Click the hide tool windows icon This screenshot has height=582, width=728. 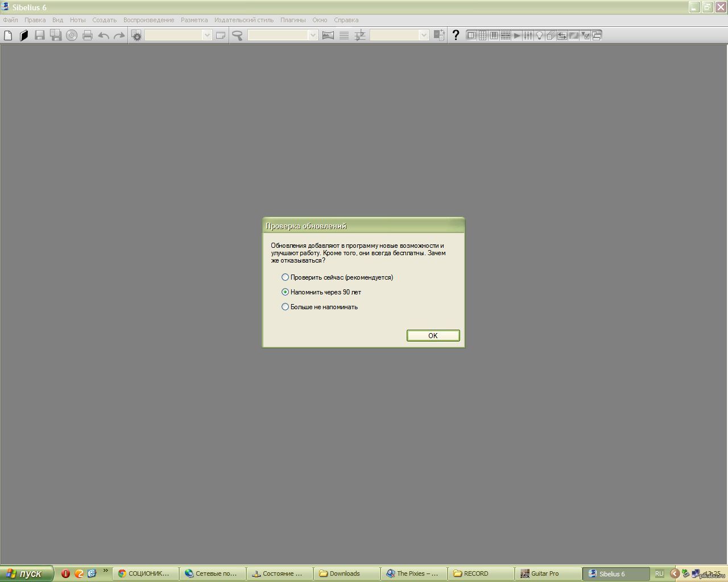coord(597,35)
